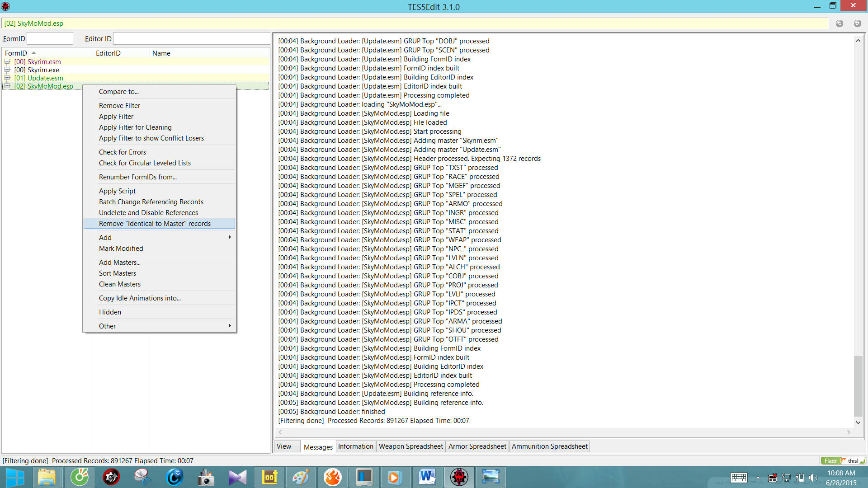This screenshot has height=488, width=868.
Task: Select Sort Masters menu entry
Action: [x=159, y=273]
